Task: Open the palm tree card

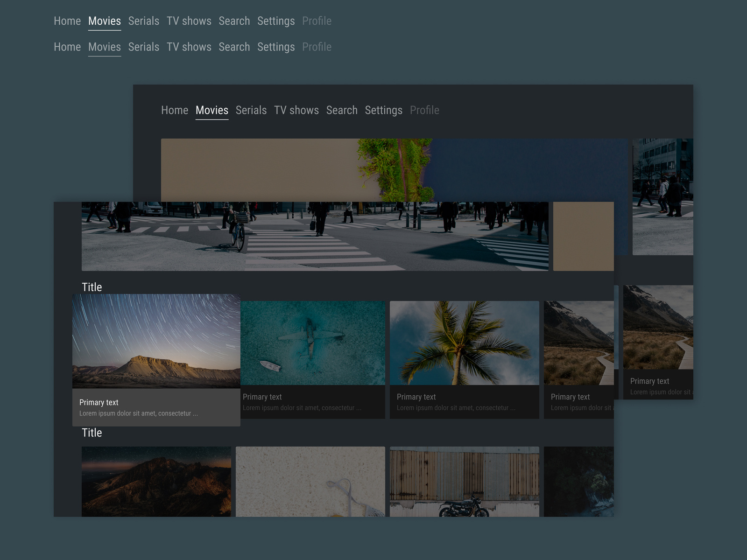Action: point(465,343)
